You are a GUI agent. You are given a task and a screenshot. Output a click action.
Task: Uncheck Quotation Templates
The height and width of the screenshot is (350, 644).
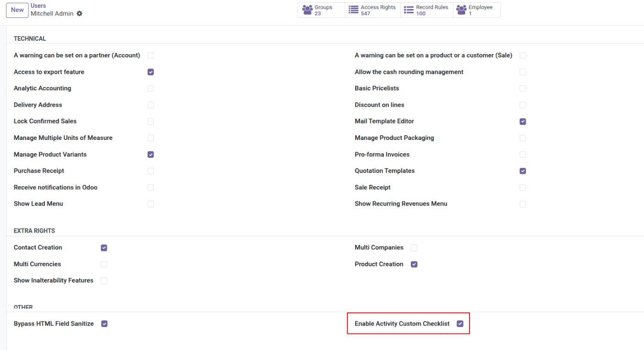523,171
